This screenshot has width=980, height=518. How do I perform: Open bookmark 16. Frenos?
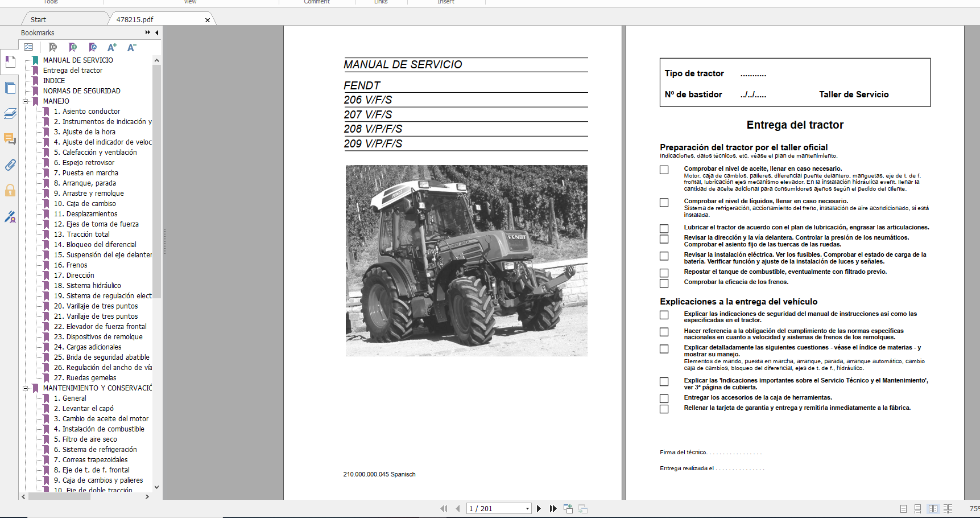tap(71, 265)
